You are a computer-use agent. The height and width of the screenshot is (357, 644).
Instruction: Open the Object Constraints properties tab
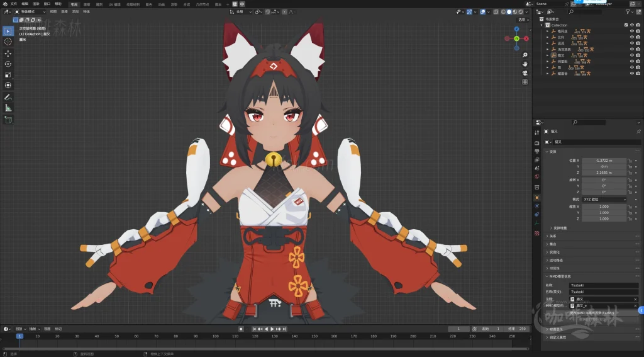point(537,214)
